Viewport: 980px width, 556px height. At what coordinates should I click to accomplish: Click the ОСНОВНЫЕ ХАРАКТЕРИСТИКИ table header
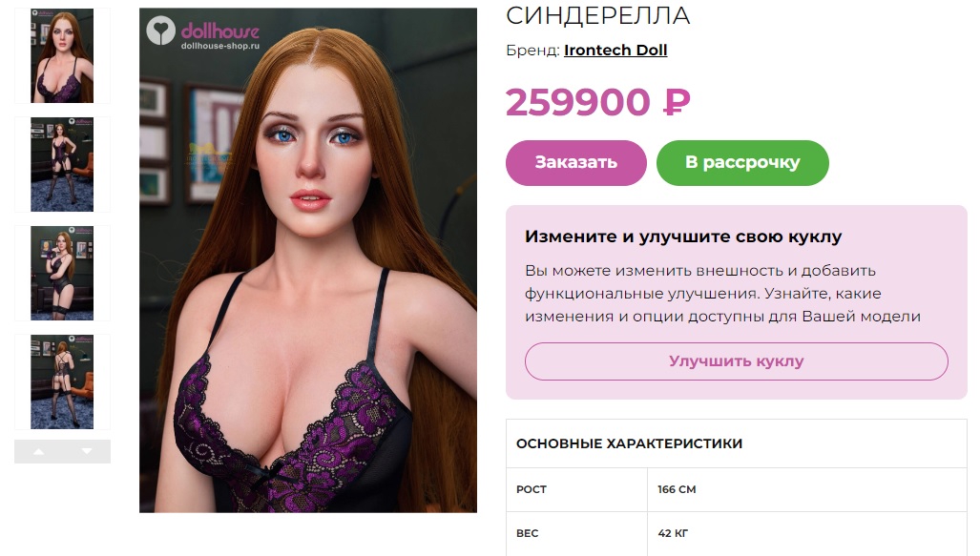click(630, 443)
